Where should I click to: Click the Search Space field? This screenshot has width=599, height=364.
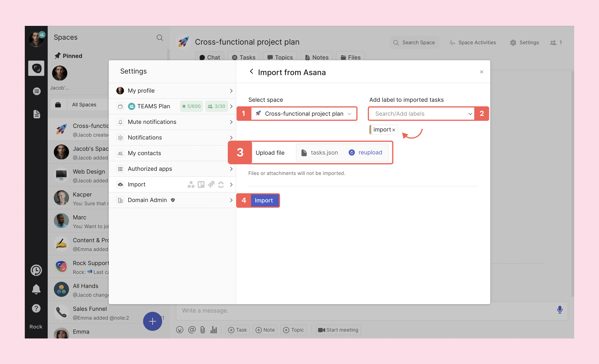click(415, 42)
